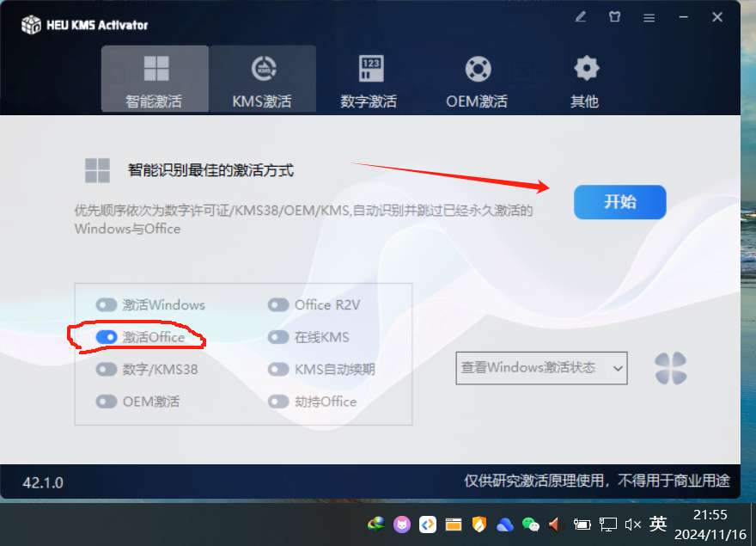The width and height of the screenshot is (756, 546).
Task: Click the 优先顺序依次为数字许可证 description text
Action: tap(304, 219)
